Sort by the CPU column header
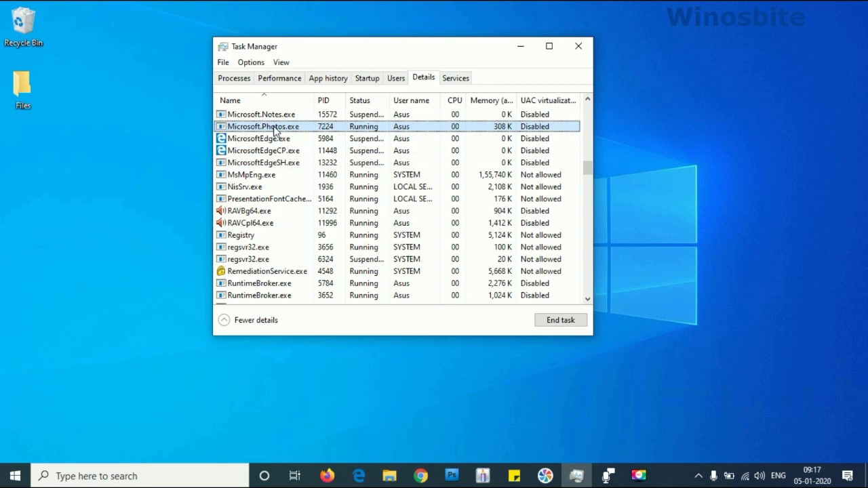The image size is (868, 488). click(x=454, y=100)
